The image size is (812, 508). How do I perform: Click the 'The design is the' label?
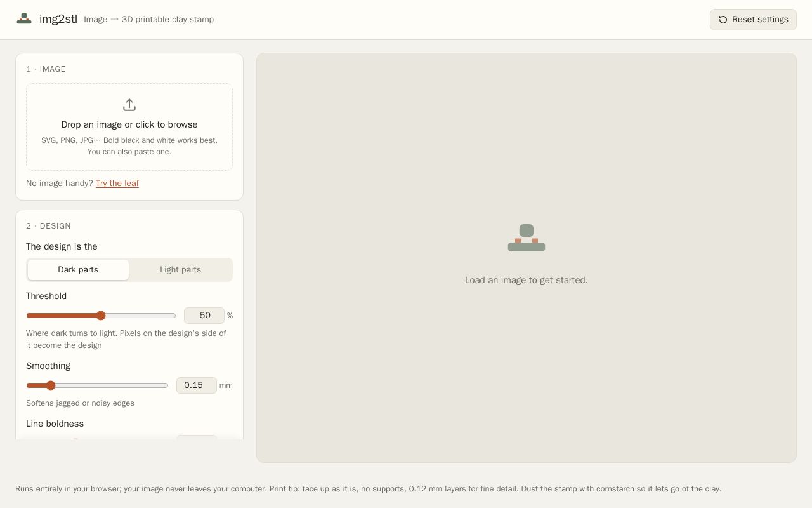pos(62,247)
